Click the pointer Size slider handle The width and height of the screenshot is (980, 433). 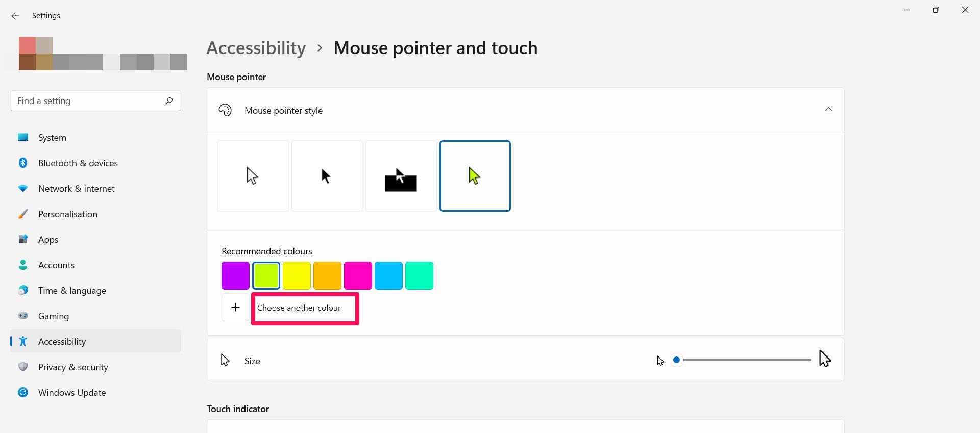click(676, 360)
